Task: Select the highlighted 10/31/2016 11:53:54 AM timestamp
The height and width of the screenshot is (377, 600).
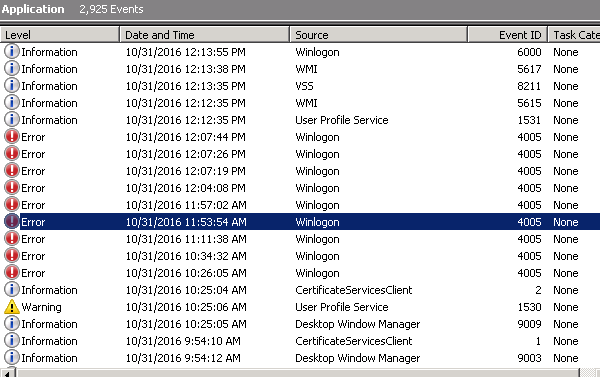Action: coord(186,222)
